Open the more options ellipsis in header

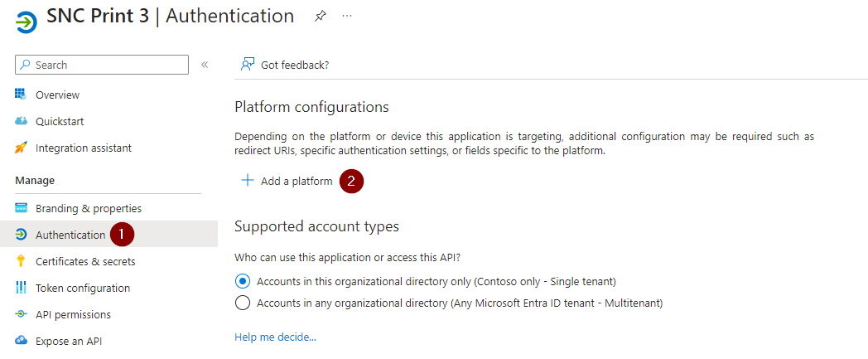(347, 17)
